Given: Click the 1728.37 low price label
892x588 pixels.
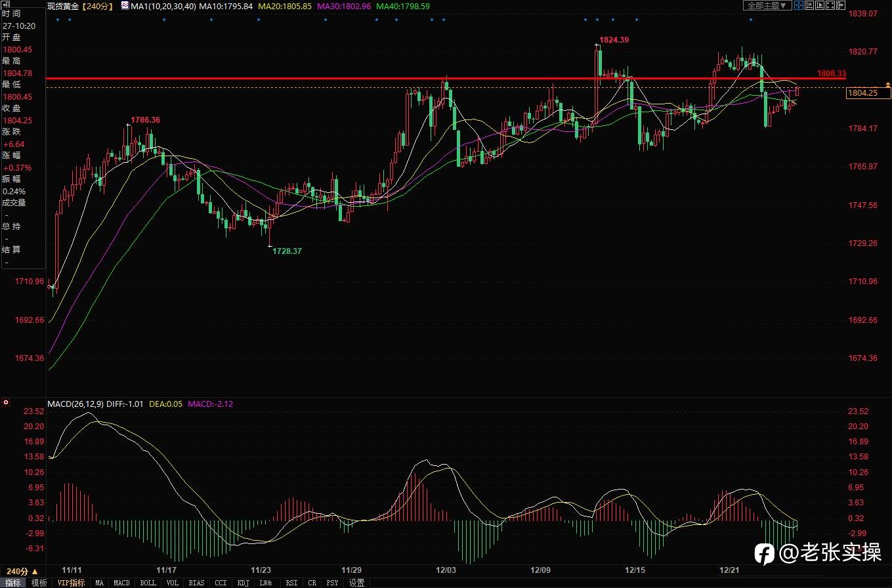Looking at the screenshot, I should click(287, 251).
